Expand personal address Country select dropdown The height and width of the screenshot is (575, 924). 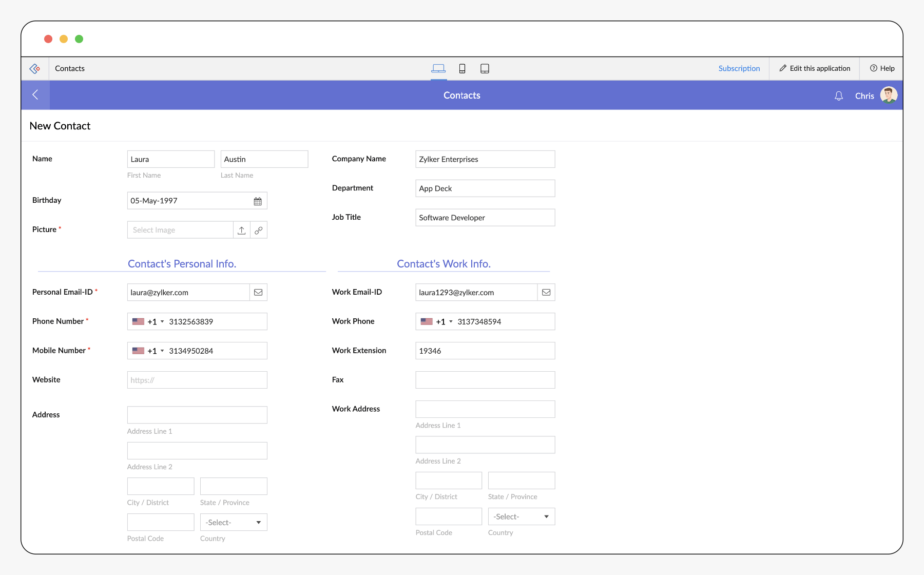click(234, 523)
